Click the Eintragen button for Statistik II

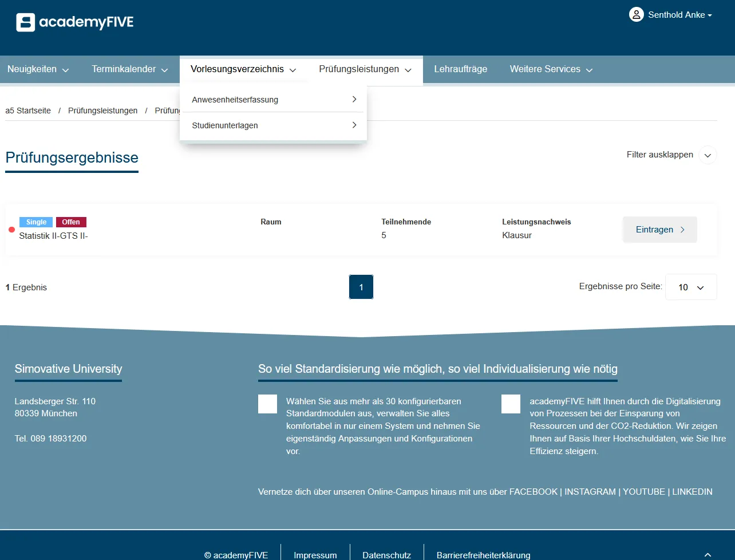click(660, 230)
